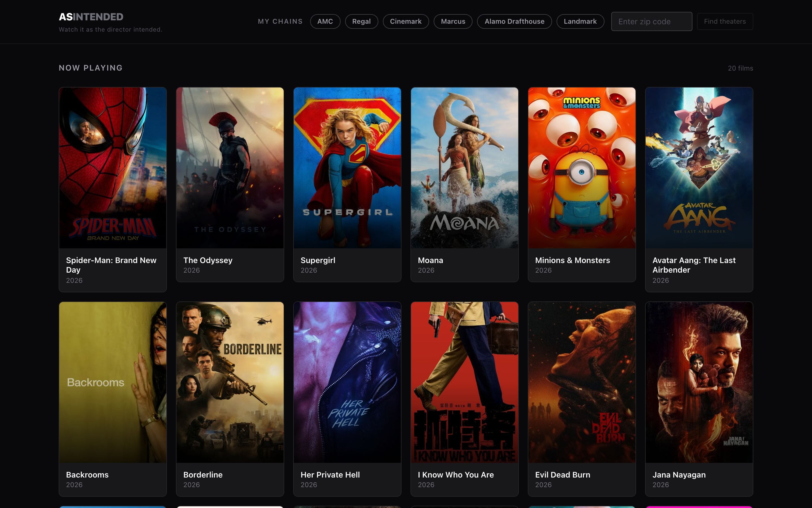812x508 pixels.
Task: Open the Backrooms poster
Action: click(x=113, y=382)
